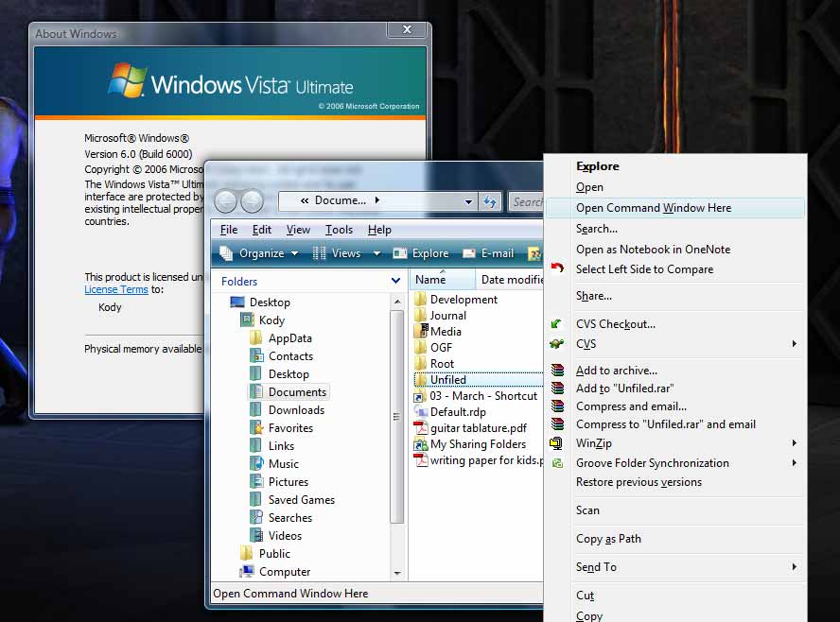
Task: Click the Media folder icon in file list
Action: [421, 332]
